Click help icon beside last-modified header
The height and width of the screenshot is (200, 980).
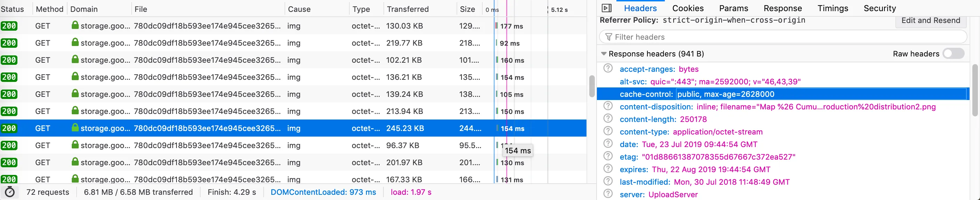pyautogui.click(x=608, y=181)
